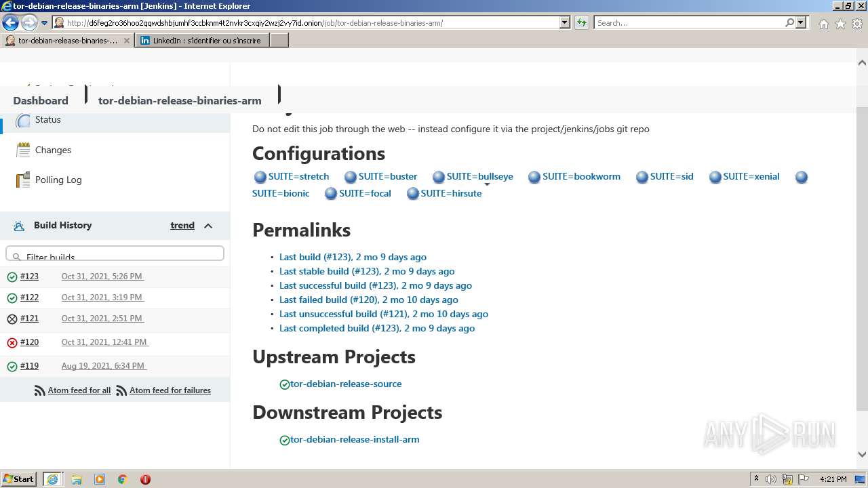Click the Build History weather icon

click(19, 226)
